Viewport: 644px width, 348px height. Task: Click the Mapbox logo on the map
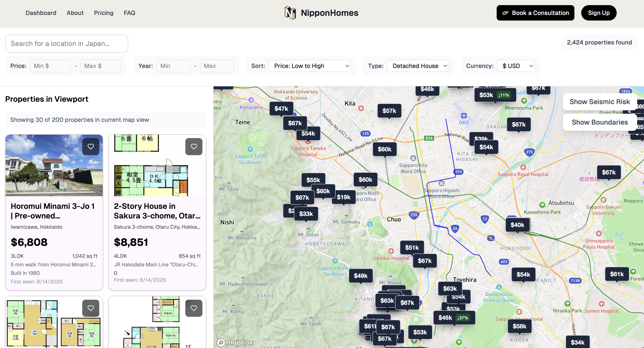tap(234, 342)
